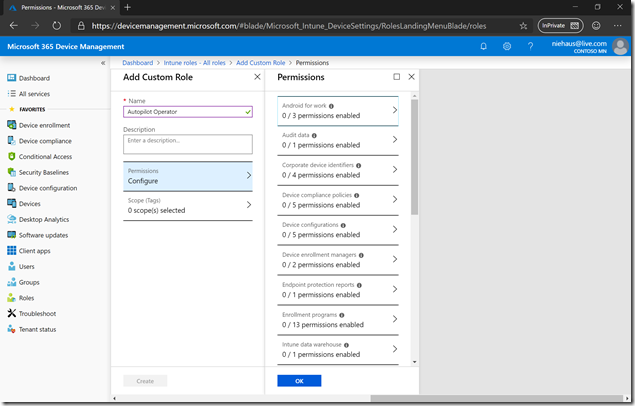This screenshot has height=406, width=635.
Task: Click the help question mark icon
Action: tap(529, 46)
